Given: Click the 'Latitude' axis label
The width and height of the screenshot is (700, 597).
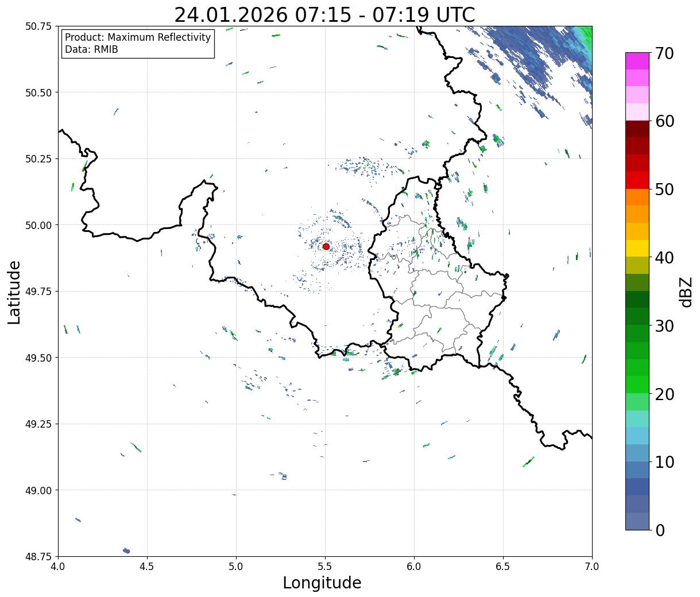Looking at the screenshot, I should coord(14,292).
